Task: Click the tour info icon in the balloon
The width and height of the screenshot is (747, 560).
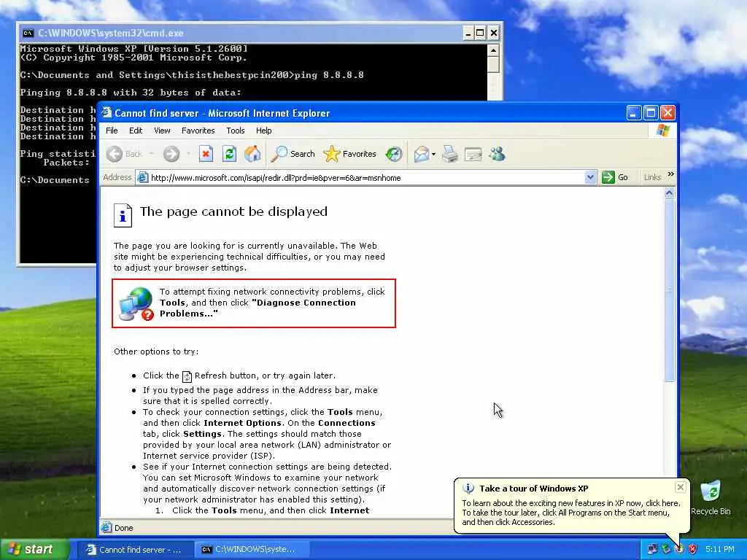Action: coord(468,488)
